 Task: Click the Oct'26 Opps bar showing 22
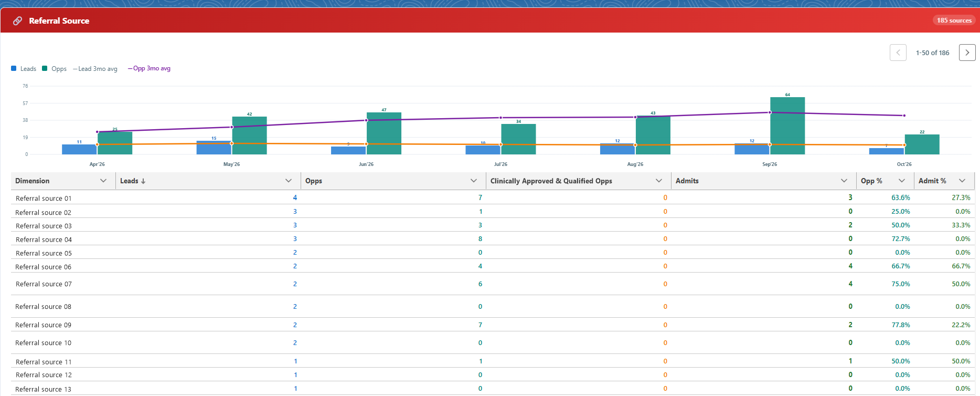click(x=922, y=144)
